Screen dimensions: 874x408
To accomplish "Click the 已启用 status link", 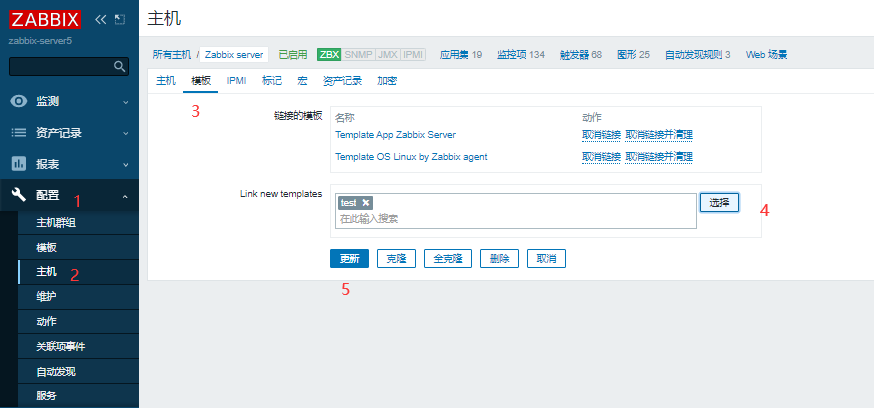I will coord(293,55).
